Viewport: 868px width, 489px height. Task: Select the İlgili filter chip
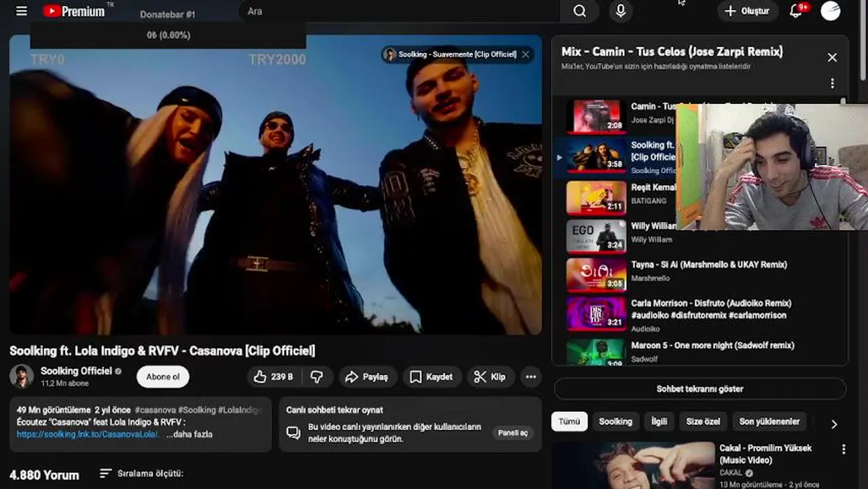click(659, 422)
